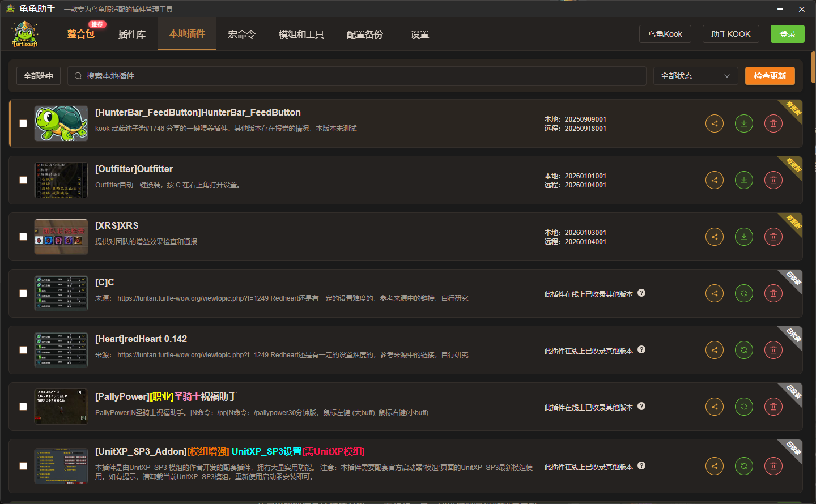Click the 检查更新 button
Viewport: 816px width, 504px height.
tap(770, 76)
